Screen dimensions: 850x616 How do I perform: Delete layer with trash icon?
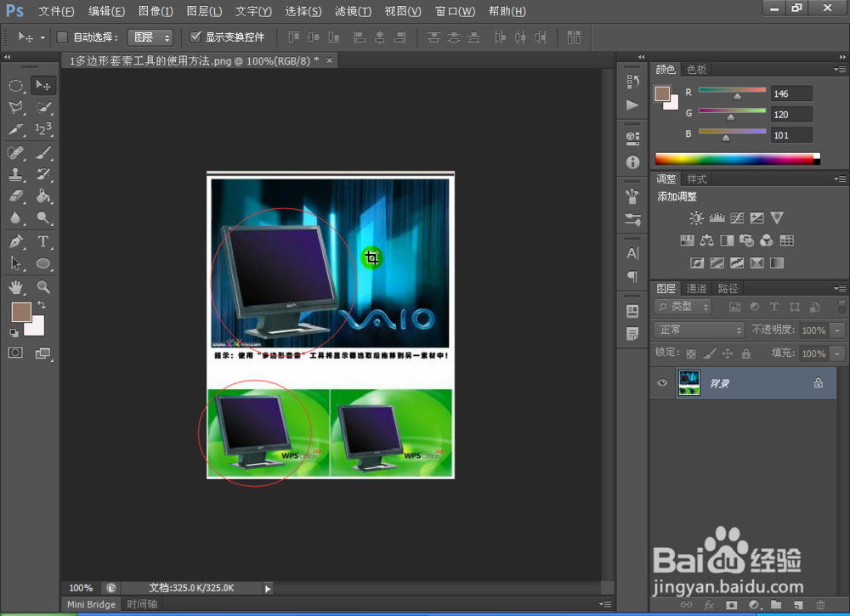(820, 605)
